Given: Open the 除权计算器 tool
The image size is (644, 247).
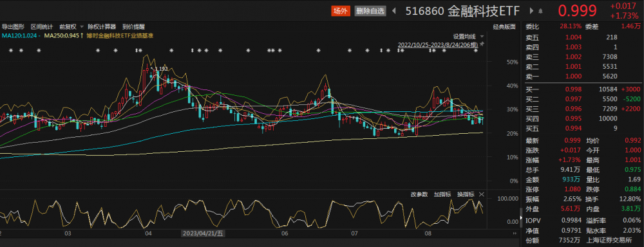Looking at the screenshot, I should [x=102, y=26].
